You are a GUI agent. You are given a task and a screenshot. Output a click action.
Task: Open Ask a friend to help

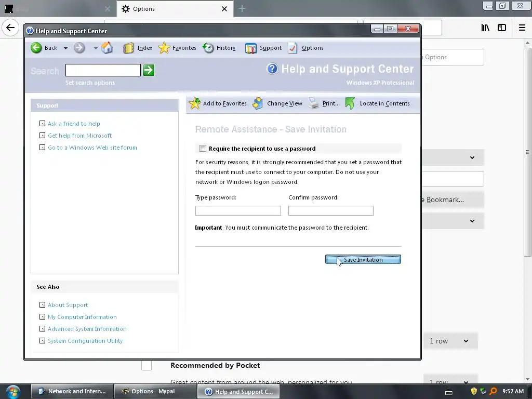[74, 124]
